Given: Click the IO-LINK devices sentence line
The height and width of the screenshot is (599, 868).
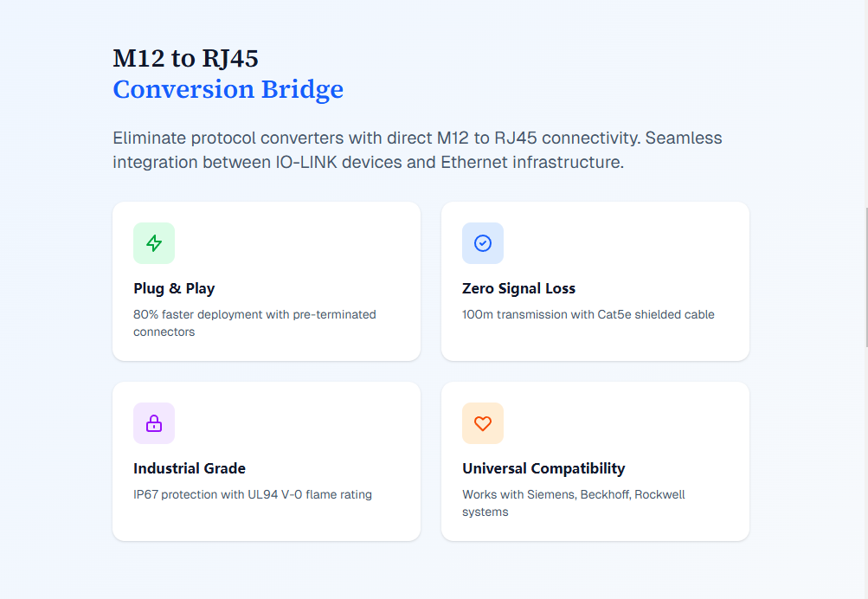Looking at the screenshot, I should [368, 162].
